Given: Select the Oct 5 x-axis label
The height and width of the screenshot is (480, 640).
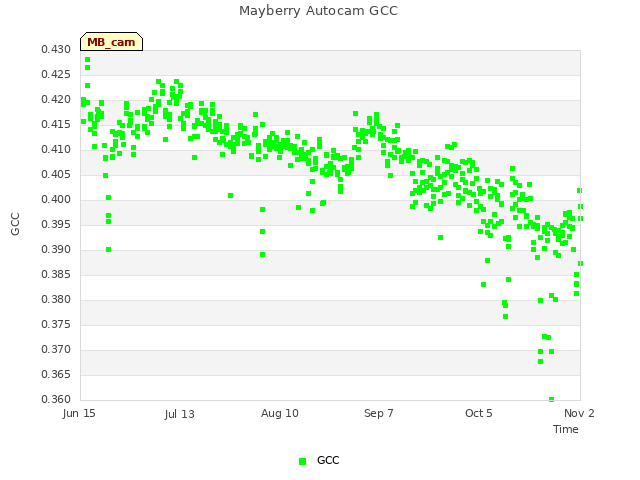Looking at the screenshot, I should click(479, 413).
